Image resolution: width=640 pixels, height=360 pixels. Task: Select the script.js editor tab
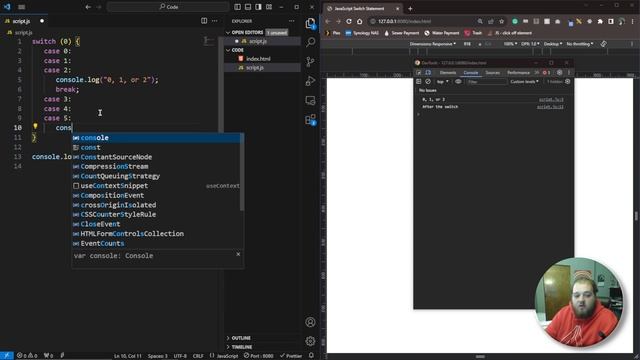(21, 21)
